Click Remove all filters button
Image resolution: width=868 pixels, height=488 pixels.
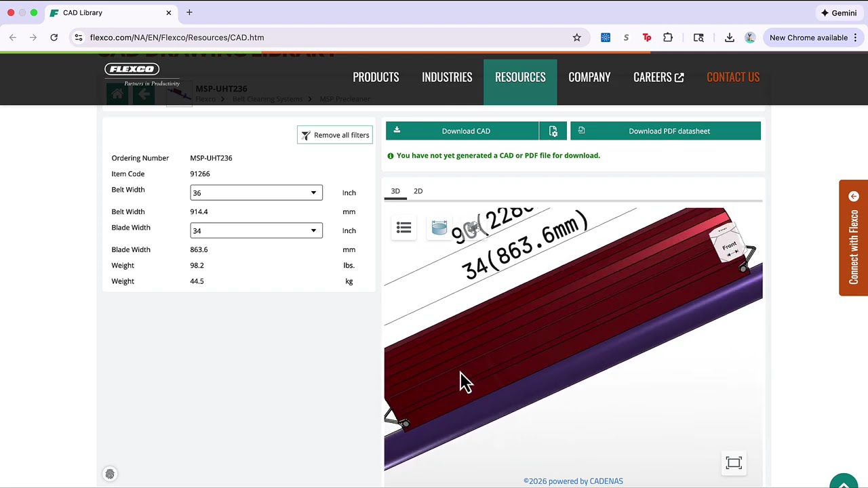pyautogui.click(x=335, y=135)
